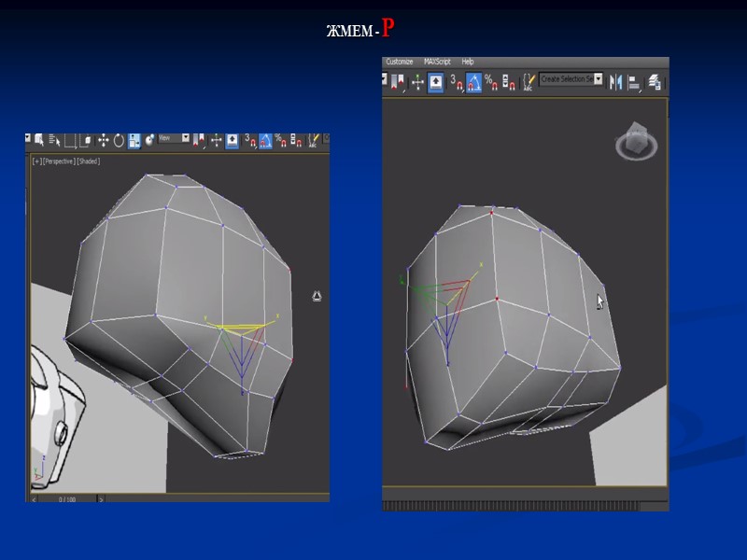
Task: Activate Select and Rotate tool in left window
Action: 119,140
